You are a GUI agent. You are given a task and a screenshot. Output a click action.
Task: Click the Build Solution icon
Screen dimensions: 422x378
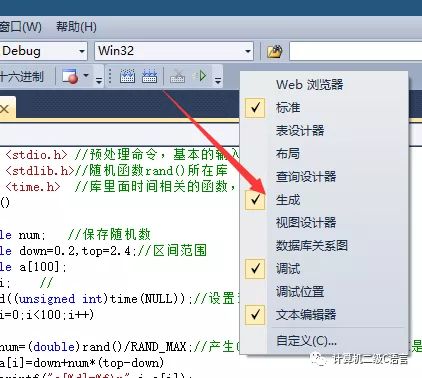click(x=127, y=76)
